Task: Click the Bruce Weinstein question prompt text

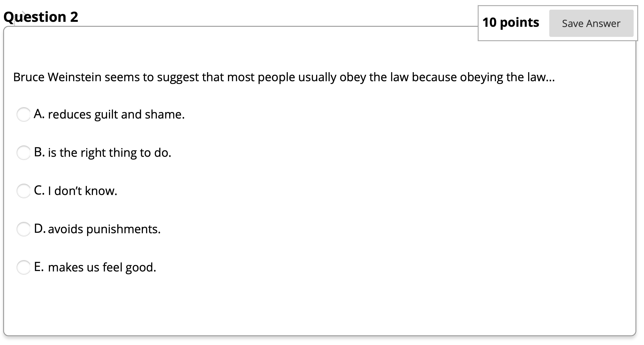Action: [x=284, y=77]
